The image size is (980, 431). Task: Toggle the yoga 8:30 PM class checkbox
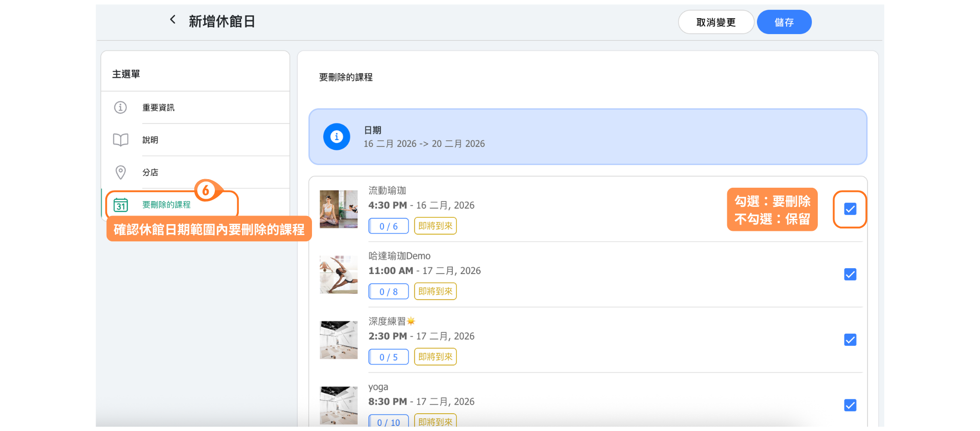[850, 405]
